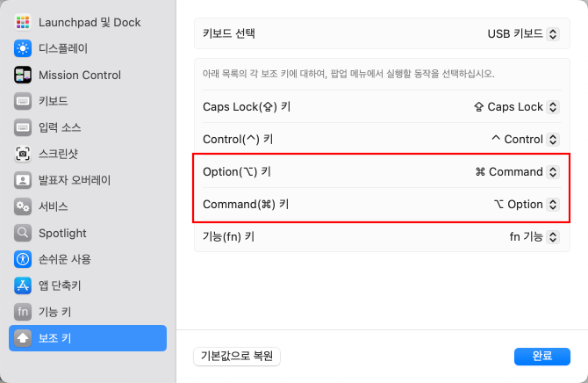Click the blue 완료 button

pyautogui.click(x=541, y=356)
